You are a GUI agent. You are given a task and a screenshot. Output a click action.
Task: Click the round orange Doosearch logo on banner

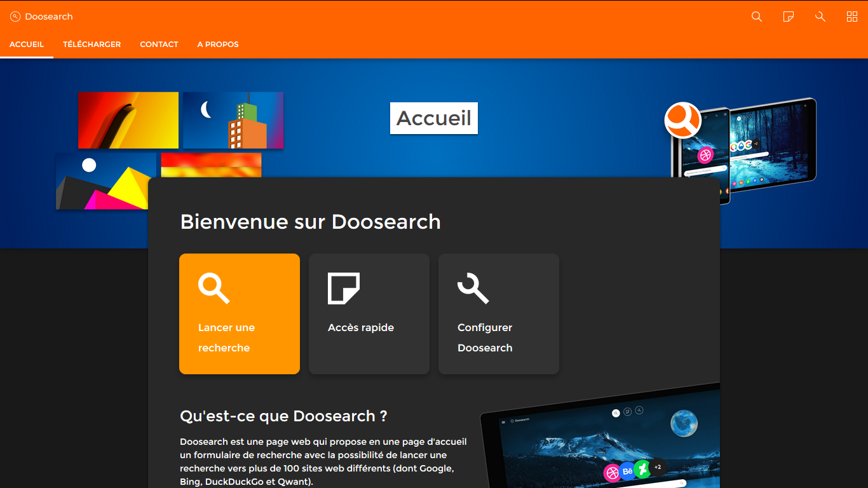pos(682,120)
